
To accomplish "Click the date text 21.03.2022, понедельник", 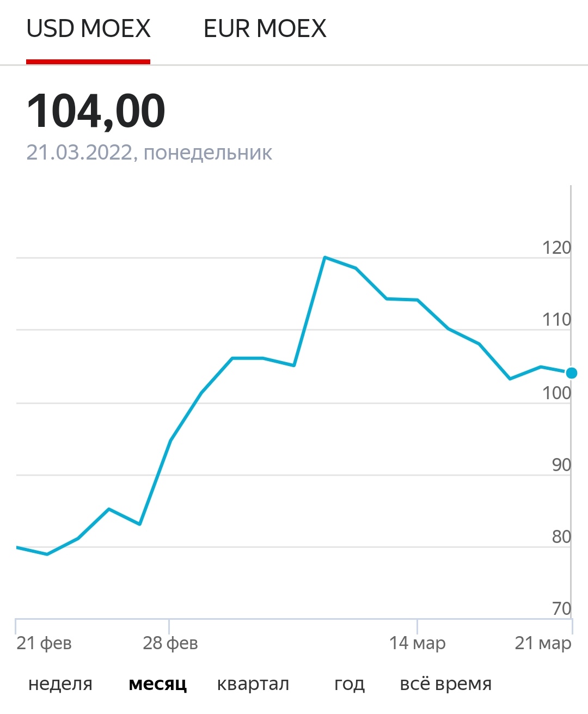I will 149,152.
